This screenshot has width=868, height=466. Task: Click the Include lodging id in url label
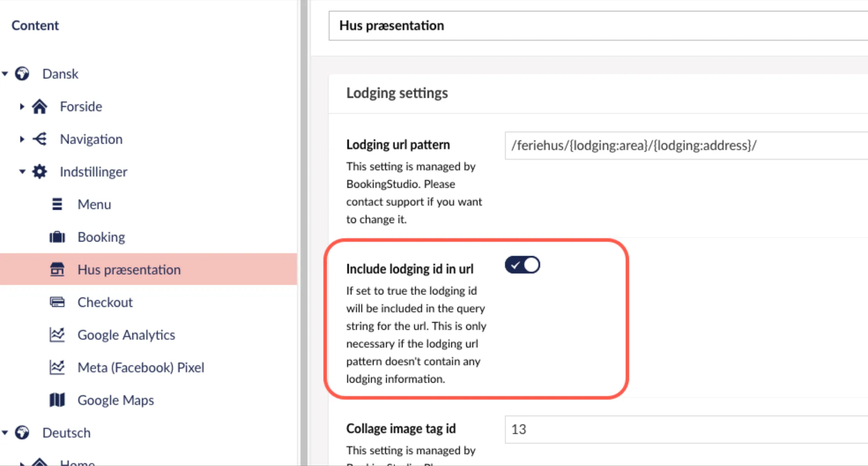[x=410, y=269]
